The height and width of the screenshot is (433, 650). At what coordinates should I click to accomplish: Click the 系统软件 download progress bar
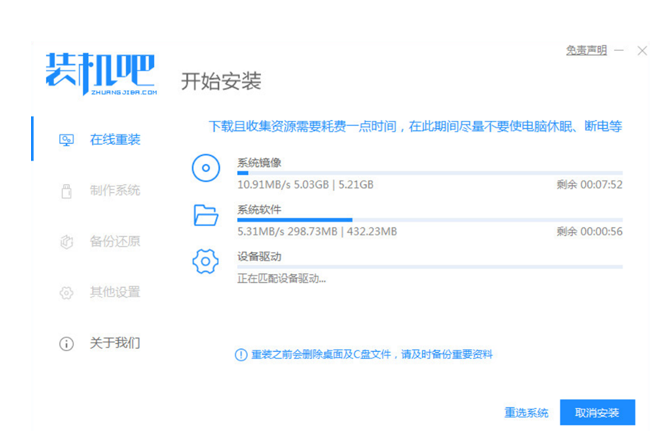(429, 219)
